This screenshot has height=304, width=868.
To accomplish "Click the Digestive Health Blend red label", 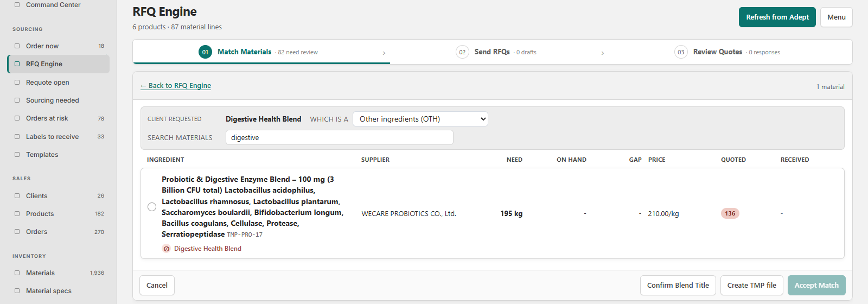I will pos(208,249).
